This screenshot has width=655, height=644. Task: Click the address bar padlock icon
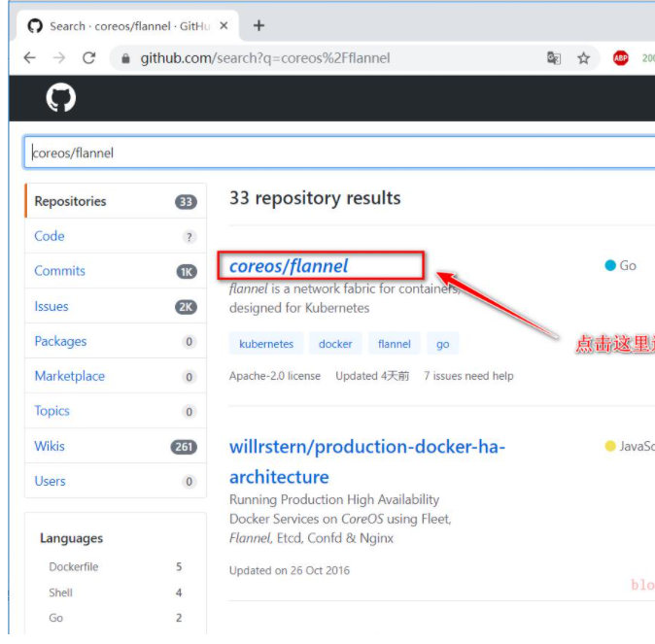coord(125,58)
